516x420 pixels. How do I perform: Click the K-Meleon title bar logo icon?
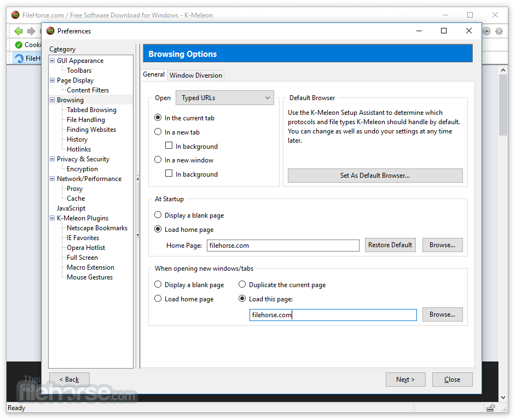tap(15, 15)
